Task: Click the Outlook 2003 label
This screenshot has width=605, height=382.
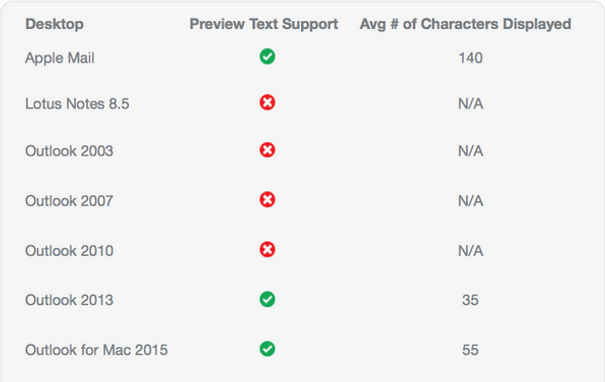Action: [x=69, y=151]
